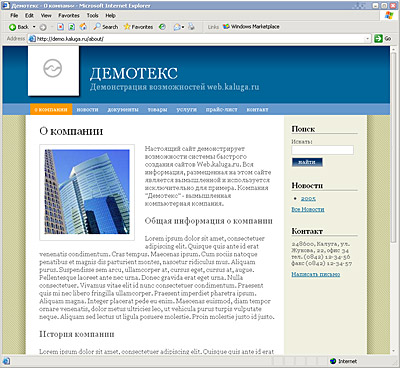Select the 'о компании' navigation tab
Viewport: 400px width, 368px height.
(x=51, y=109)
